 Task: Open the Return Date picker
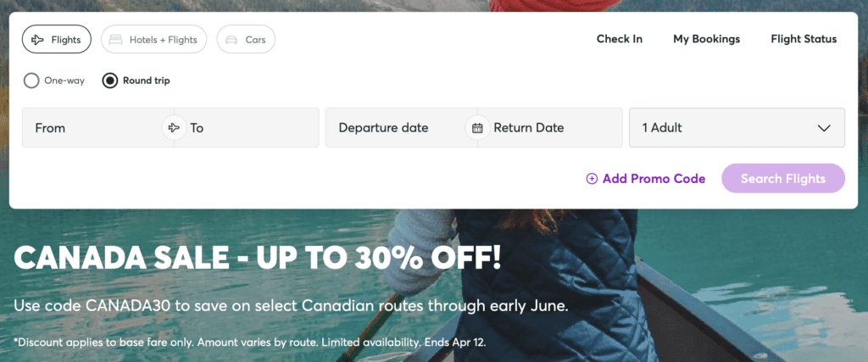coord(551,128)
